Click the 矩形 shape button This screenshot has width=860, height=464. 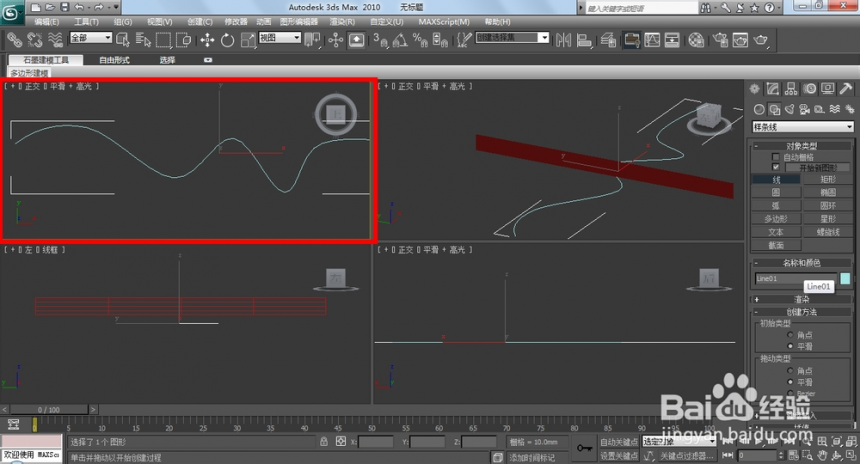click(828, 179)
